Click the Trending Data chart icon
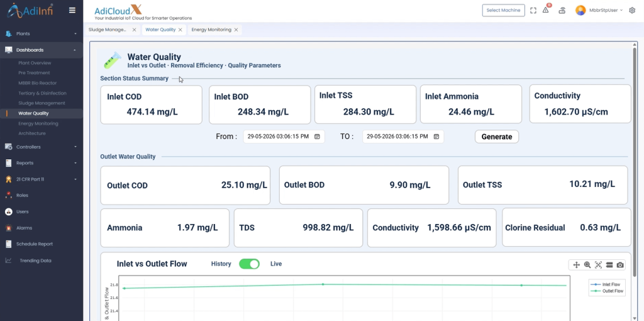The image size is (644, 321). click(9, 261)
